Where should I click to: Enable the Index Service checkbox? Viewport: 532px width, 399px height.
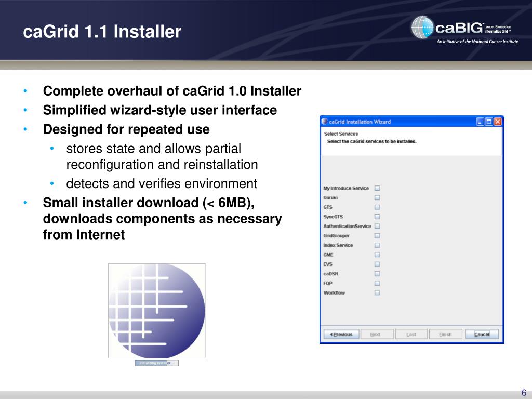[377, 245]
